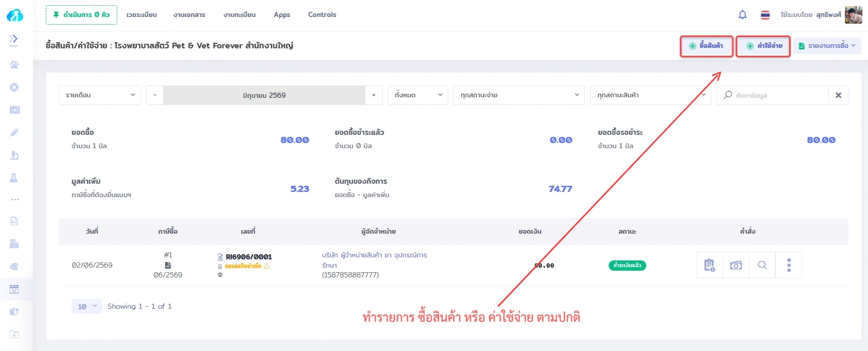Viewport: 868px width, 351px height.
Task: Open the ดำเนินการ 0 คิว queue tab
Action: pyautogui.click(x=81, y=15)
